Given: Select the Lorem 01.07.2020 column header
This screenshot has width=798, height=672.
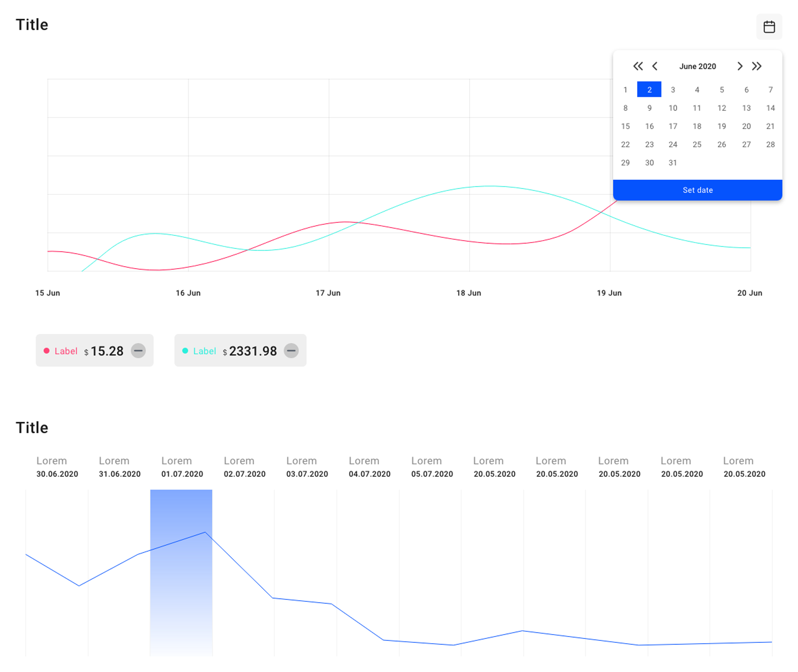Looking at the screenshot, I should [x=182, y=467].
